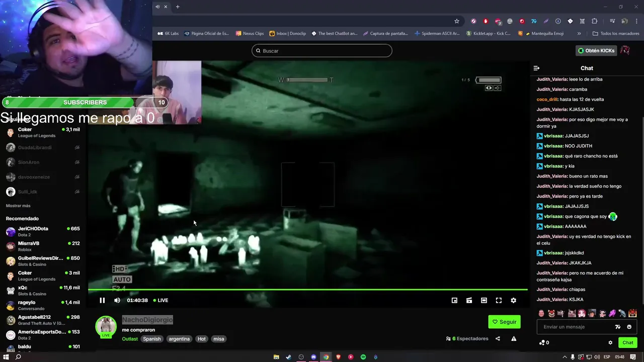Open GuibelReviewsDir channel in sidebar
Image resolution: width=644 pixels, height=362 pixels.
[x=44, y=261]
